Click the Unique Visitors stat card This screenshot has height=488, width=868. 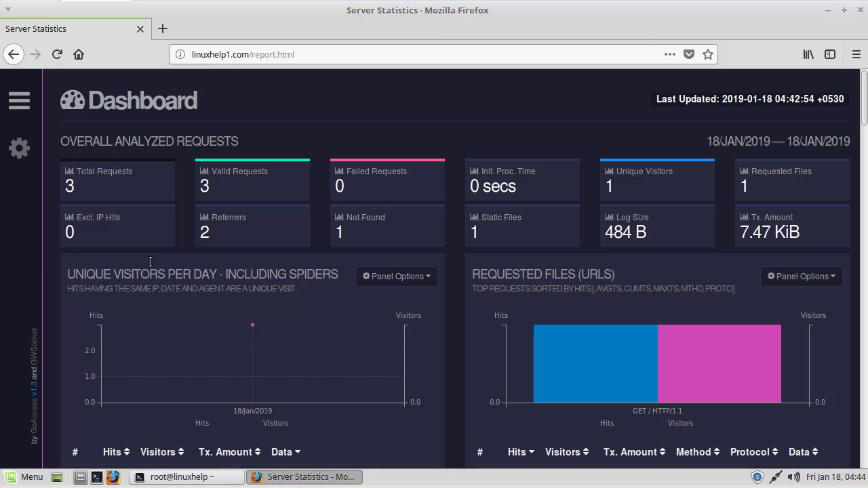[657, 180]
